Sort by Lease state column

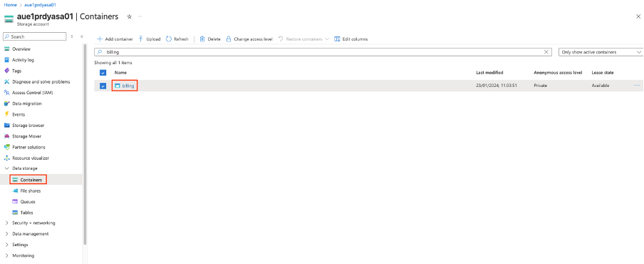[603, 72]
